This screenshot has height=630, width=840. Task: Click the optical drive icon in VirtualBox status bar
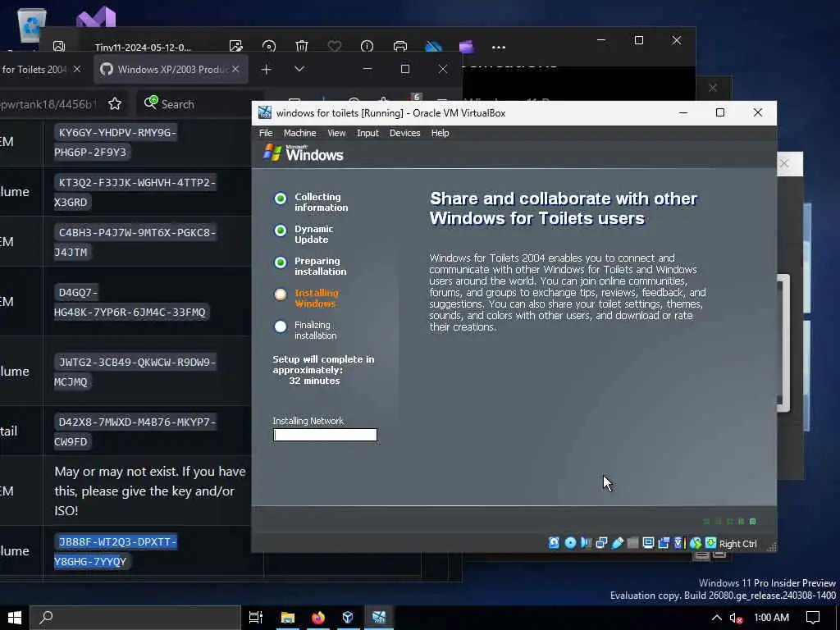pyautogui.click(x=570, y=543)
